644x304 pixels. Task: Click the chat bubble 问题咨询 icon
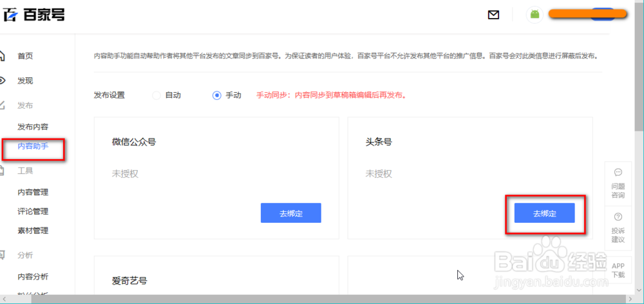tap(618, 172)
